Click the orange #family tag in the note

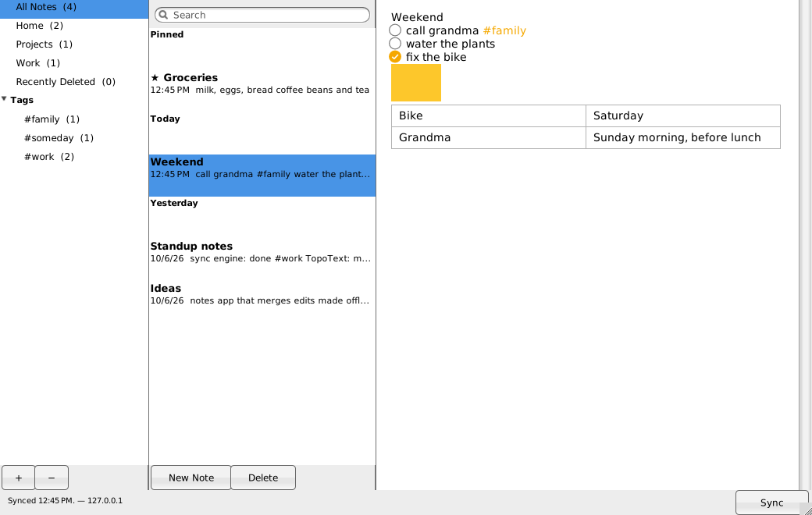coord(504,30)
